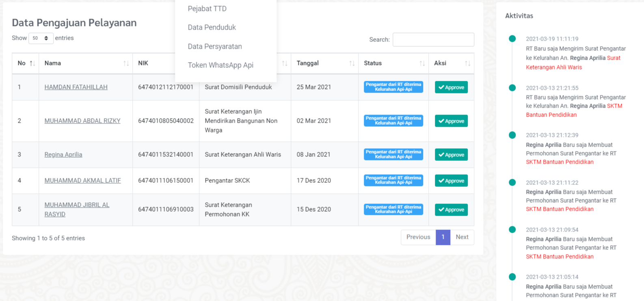Screen dimensions: 644x301
Task: Open Regina Aprilia link in the table
Action: pyautogui.click(x=63, y=154)
